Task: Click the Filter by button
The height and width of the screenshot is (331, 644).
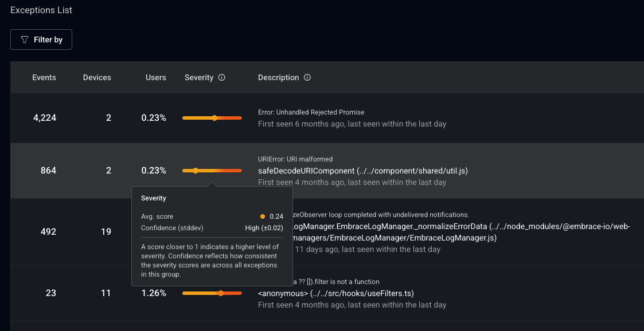Action: pyautogui.click(x=41, y=40)
